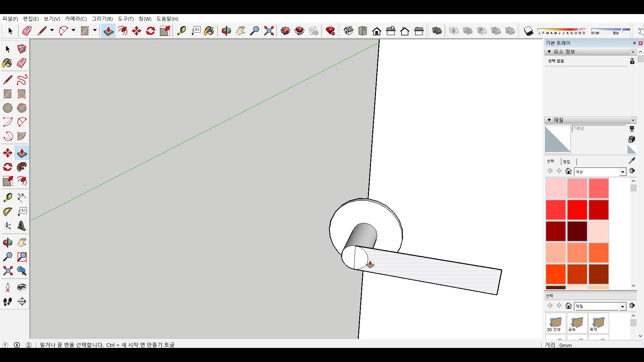Open the 색상 material library dropdown
Screen dimensions: 644x362
click(x=623, y=172)
